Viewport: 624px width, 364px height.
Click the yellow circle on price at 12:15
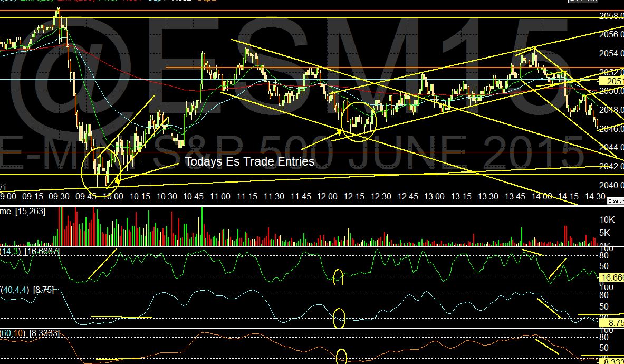359,119
